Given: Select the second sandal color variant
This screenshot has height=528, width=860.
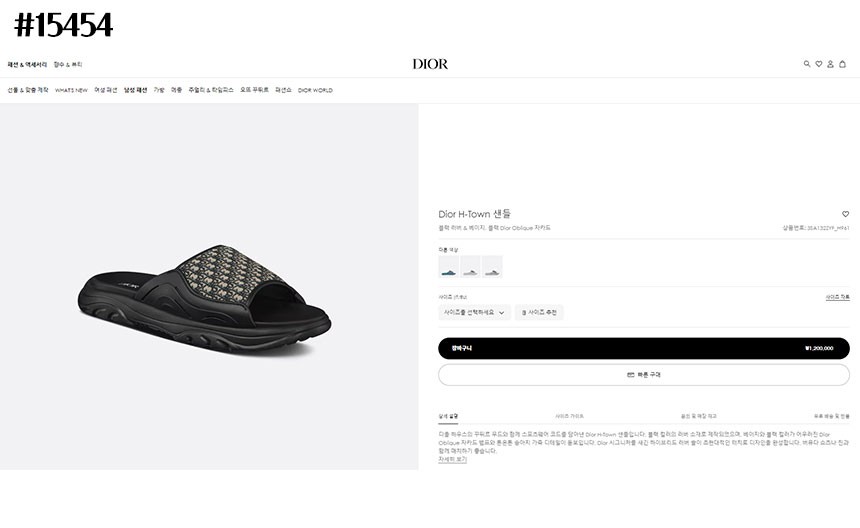Looking at the screenshot, I should point(471,266).
